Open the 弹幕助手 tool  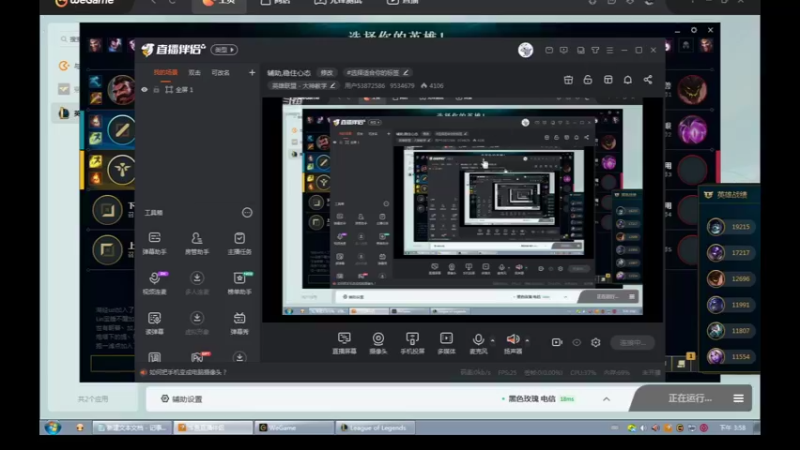[x=154, y=243]
